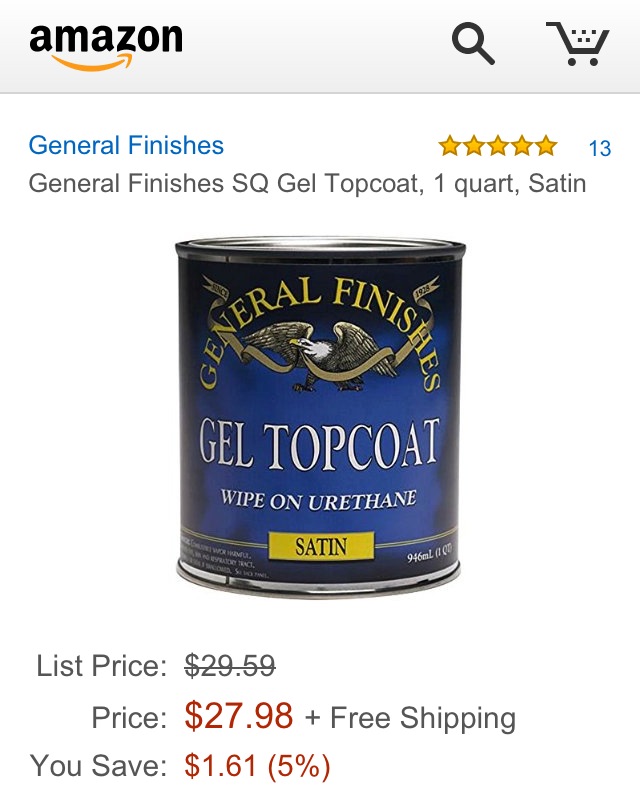Viewport: 640px width, 806px height.
Task: Open the shopping cart icon
Action: (x=578, y=44)
